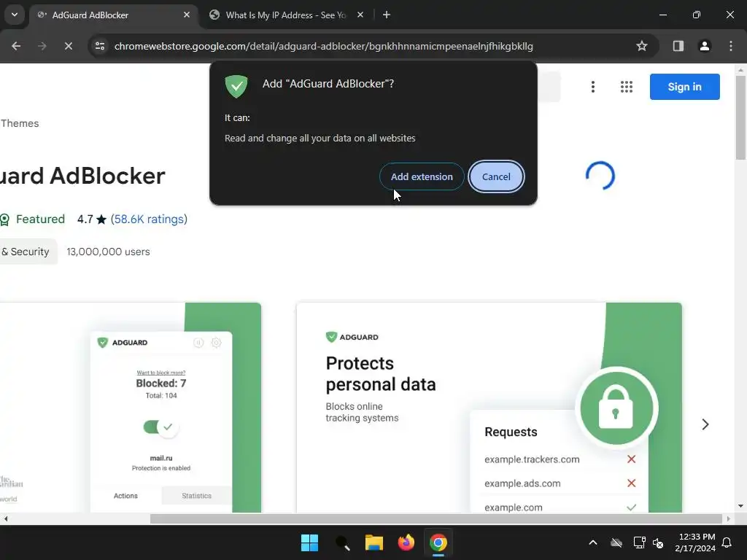
Task: Open Windows taskbar search
Action: (342, 542)
